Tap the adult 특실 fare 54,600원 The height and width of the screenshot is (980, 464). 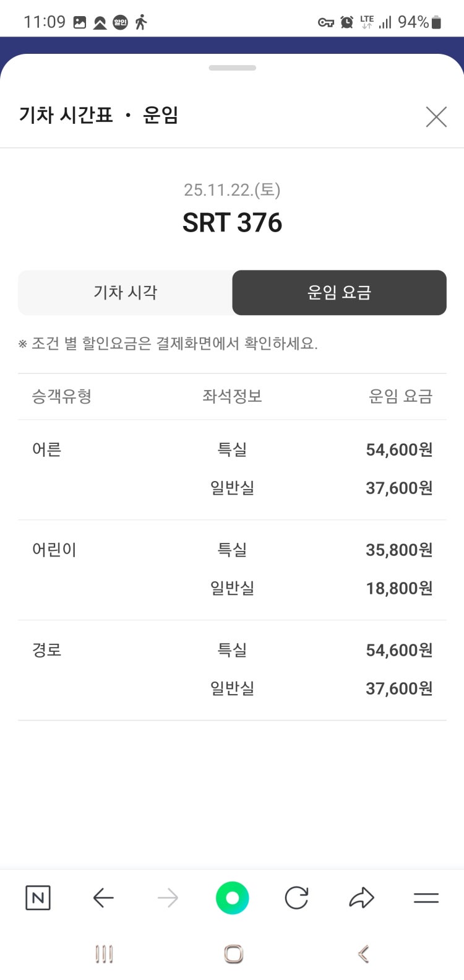pos(399,449)
